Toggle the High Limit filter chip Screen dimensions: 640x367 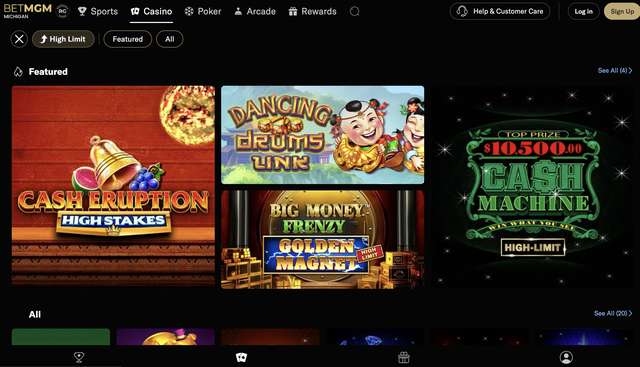pos(63,39)
